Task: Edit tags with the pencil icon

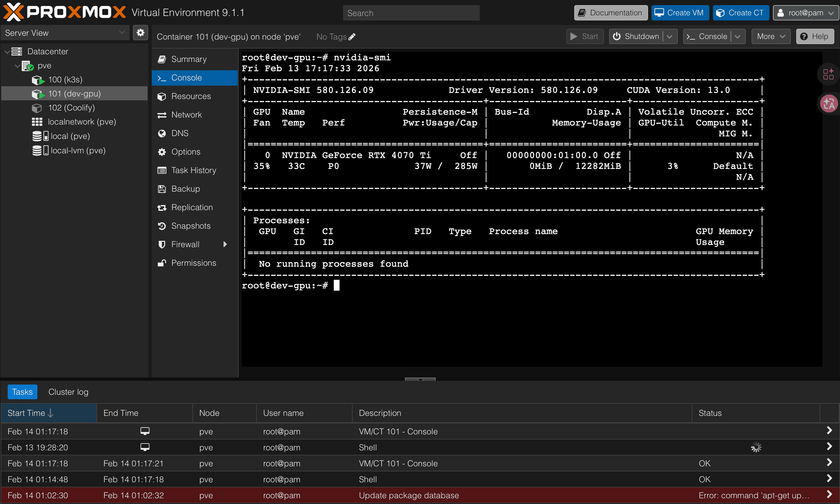Action: click(x=352, y=37)
